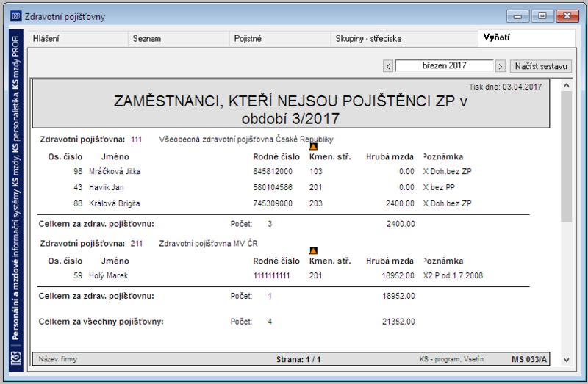588x384 pixels.
Task: Click personnel number 59
Action: click(x=78, y=276)
